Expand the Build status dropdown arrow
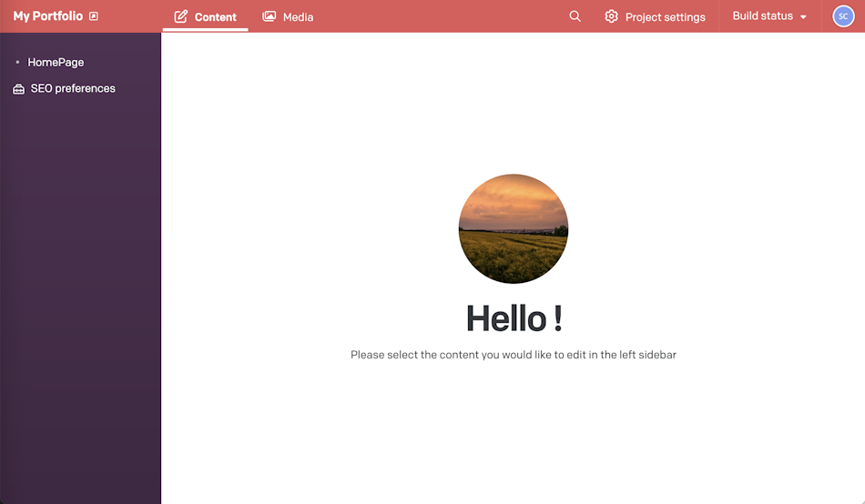This screenshot has width=865, height=504. click(803, 17)
